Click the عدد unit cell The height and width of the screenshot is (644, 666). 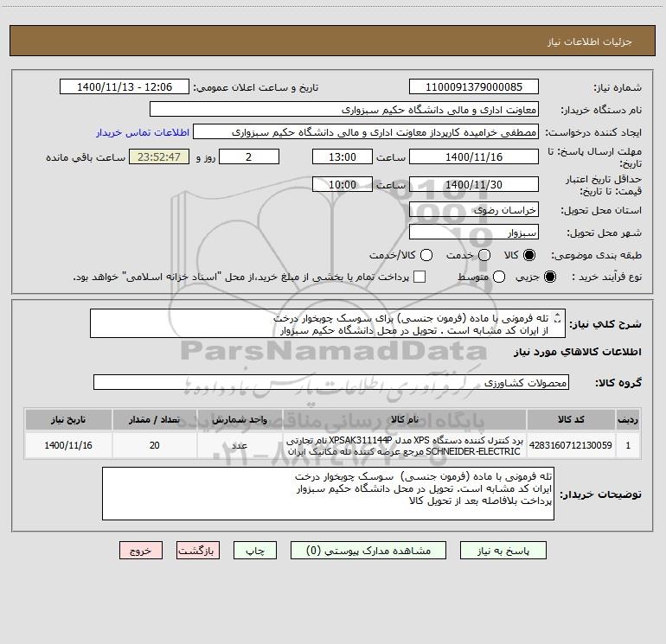[x=240, y=445]
